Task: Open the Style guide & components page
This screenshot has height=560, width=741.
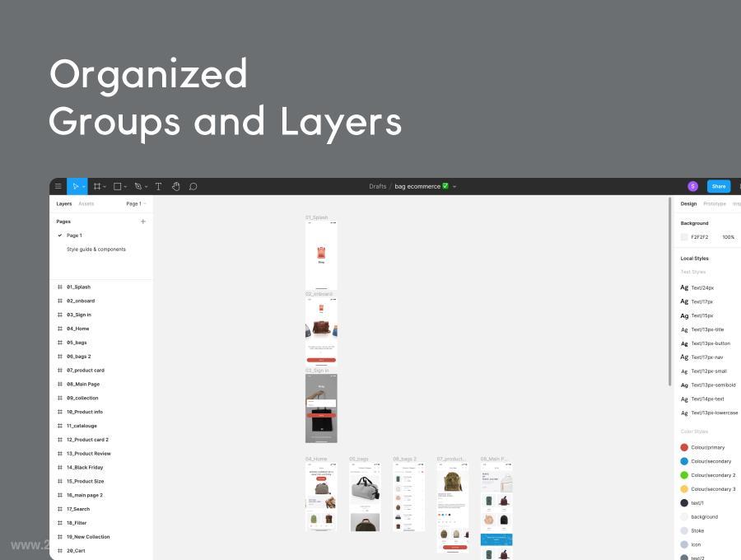Action: click(96, 249)
